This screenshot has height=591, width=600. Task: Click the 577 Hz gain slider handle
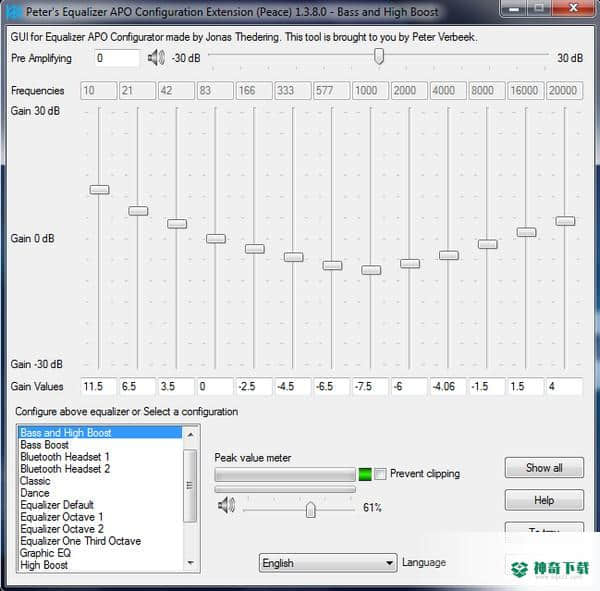[x=332, y=265]
